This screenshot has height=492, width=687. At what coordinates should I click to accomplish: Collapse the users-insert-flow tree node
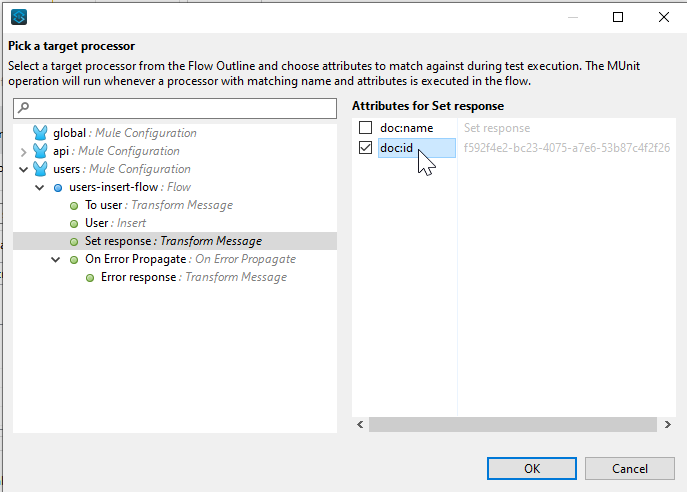coord(40,187)
